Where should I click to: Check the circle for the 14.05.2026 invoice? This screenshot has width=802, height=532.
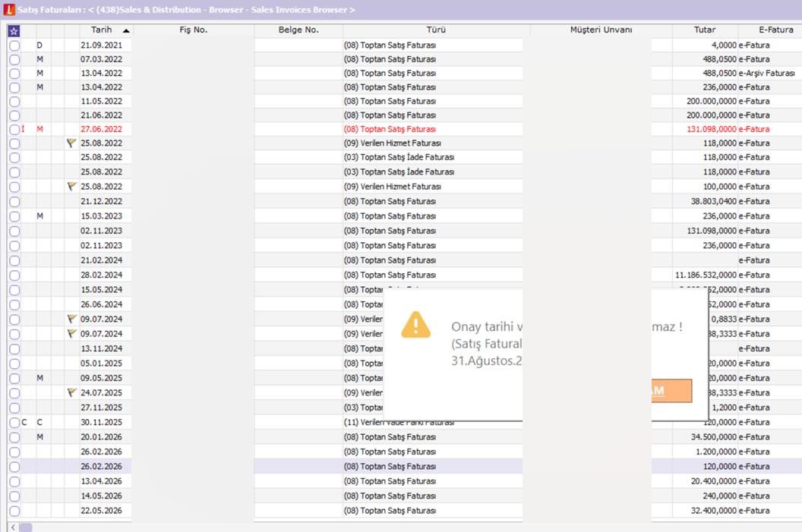pyautogui.click(x=14, y=496)
